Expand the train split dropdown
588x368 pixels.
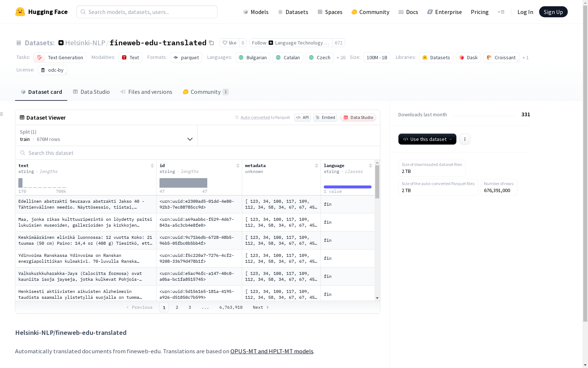coord(106,135)
